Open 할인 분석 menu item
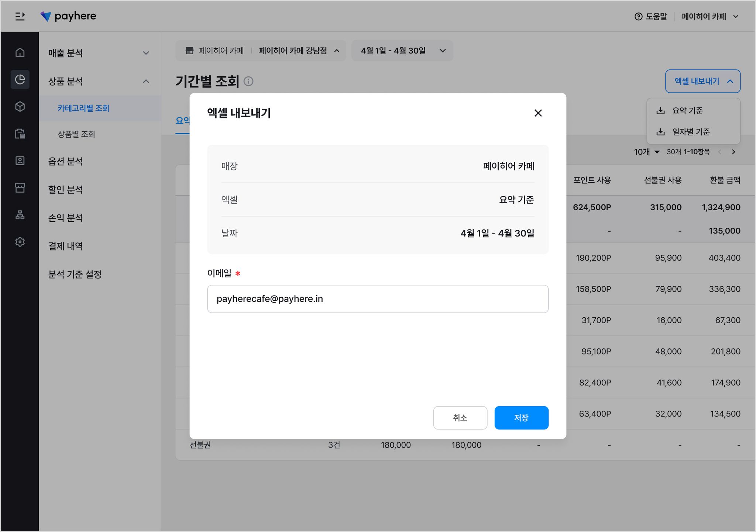 [66, 189]
